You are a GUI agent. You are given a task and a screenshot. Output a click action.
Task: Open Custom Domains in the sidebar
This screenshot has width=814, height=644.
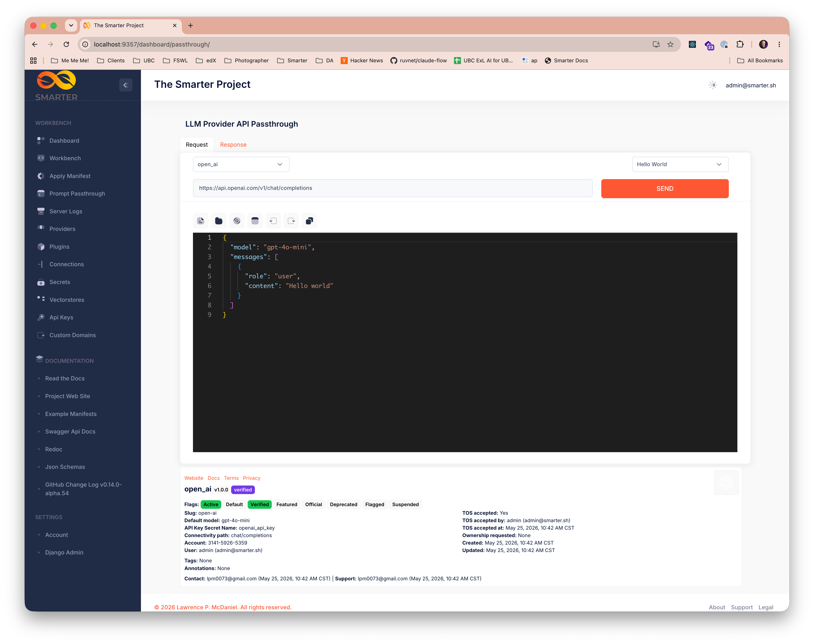tap(72, 335)
